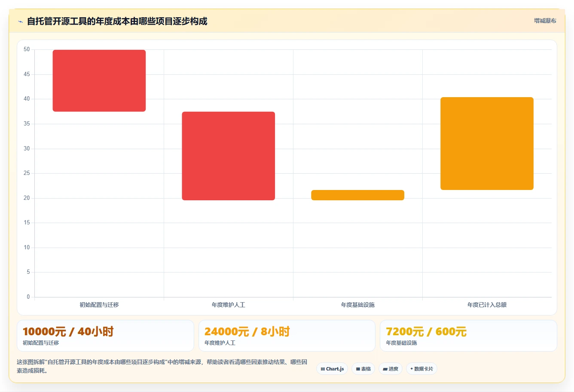Viewport: 574px width, 392px height.
Task: Open the 10000元 / 40小时 data card
Action: (105, 336)
